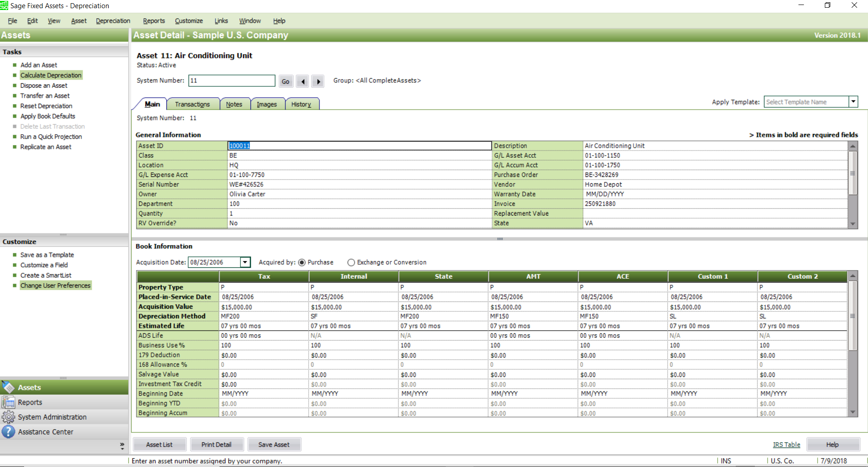Click Reset Depreciation task

(46, 106)
